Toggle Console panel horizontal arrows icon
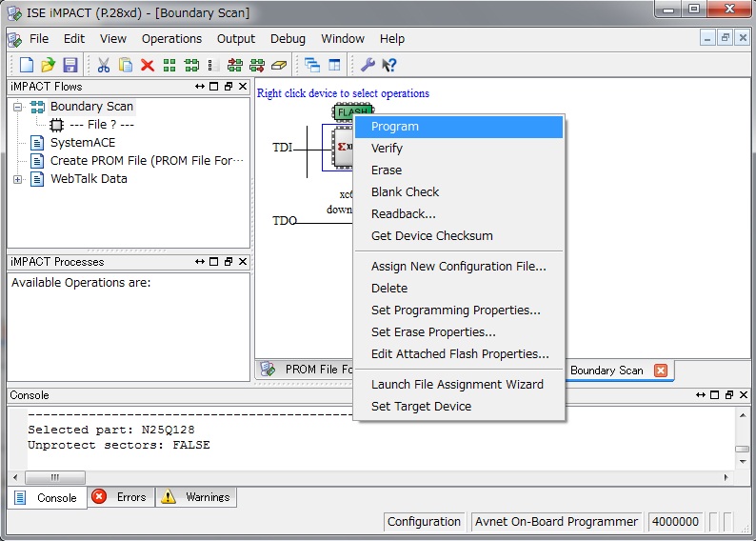756x541 pixels. pos(701,395)
